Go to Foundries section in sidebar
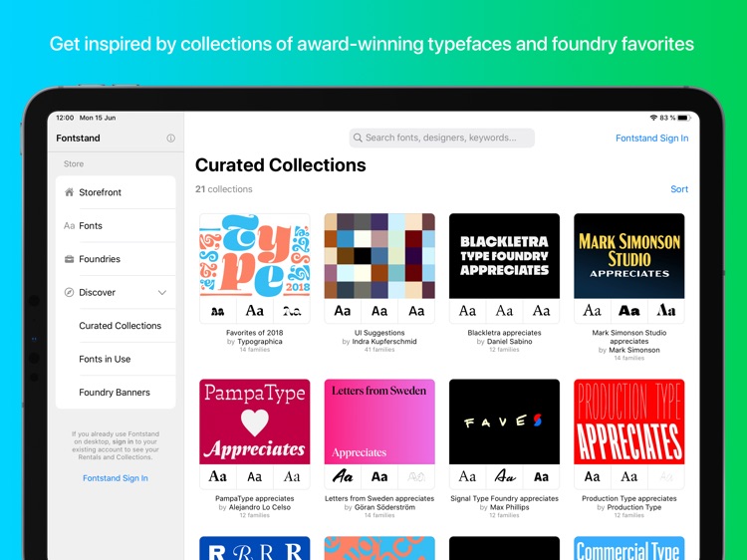 coord(116,259)
